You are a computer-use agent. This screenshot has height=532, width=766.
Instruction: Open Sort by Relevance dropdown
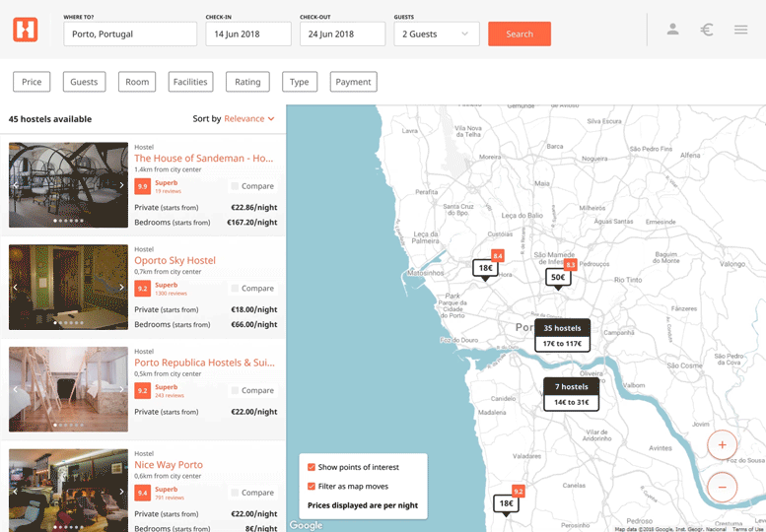click(x=249, y=118)
